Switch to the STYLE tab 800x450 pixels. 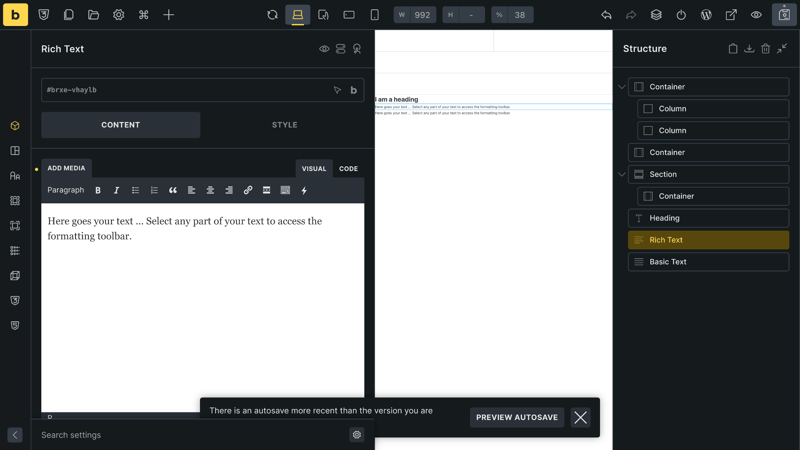285,125
